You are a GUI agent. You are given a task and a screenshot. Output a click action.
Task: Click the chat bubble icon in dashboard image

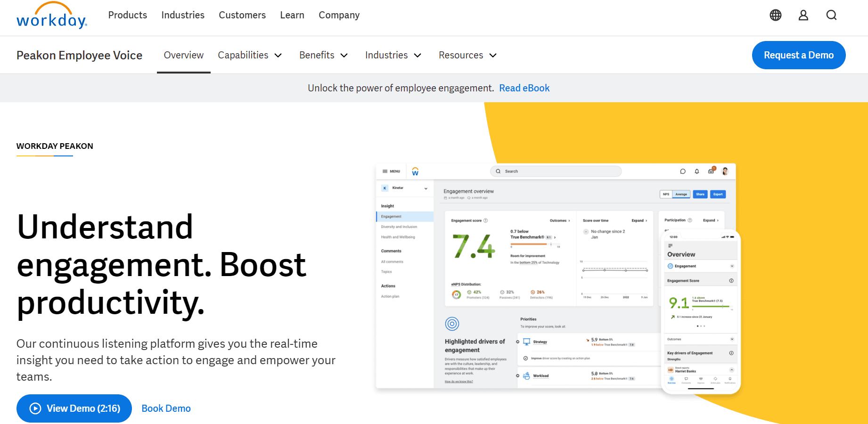click(683, 171)
